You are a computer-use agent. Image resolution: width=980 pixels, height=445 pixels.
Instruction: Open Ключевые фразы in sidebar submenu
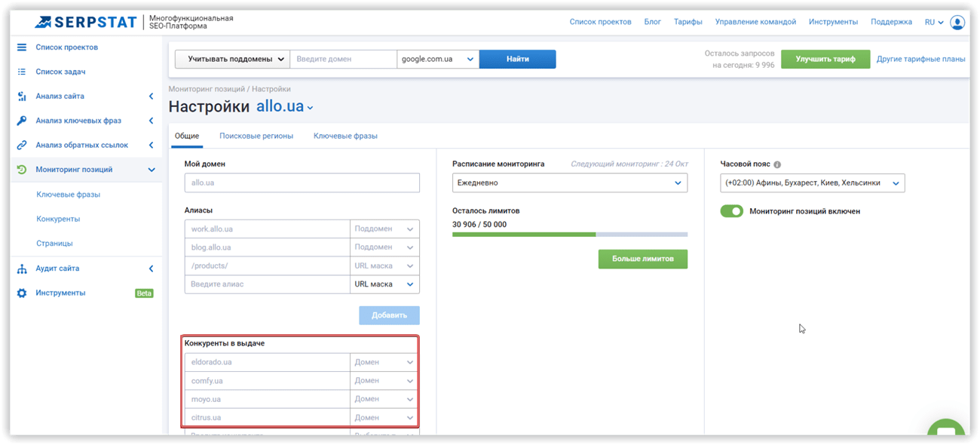point(69,195)
